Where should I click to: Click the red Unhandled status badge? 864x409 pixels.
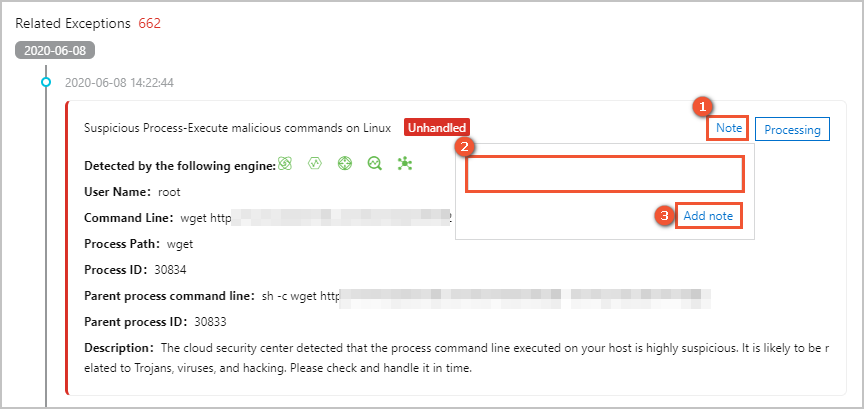point(437,128)
